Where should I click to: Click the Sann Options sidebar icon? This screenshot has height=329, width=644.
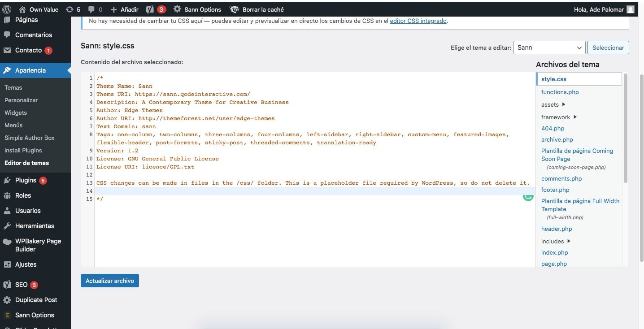[7, 315]
